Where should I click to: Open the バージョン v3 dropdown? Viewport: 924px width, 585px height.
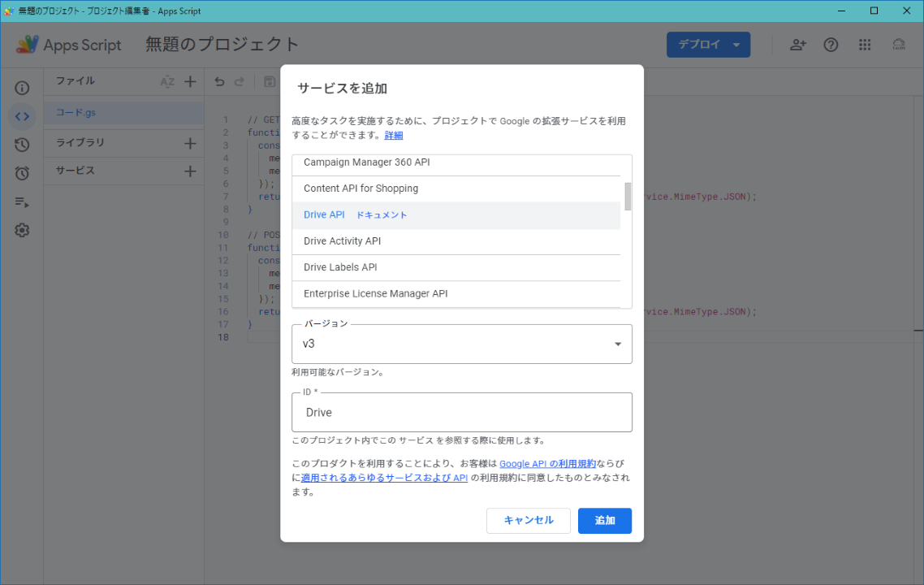coord(461,344)
